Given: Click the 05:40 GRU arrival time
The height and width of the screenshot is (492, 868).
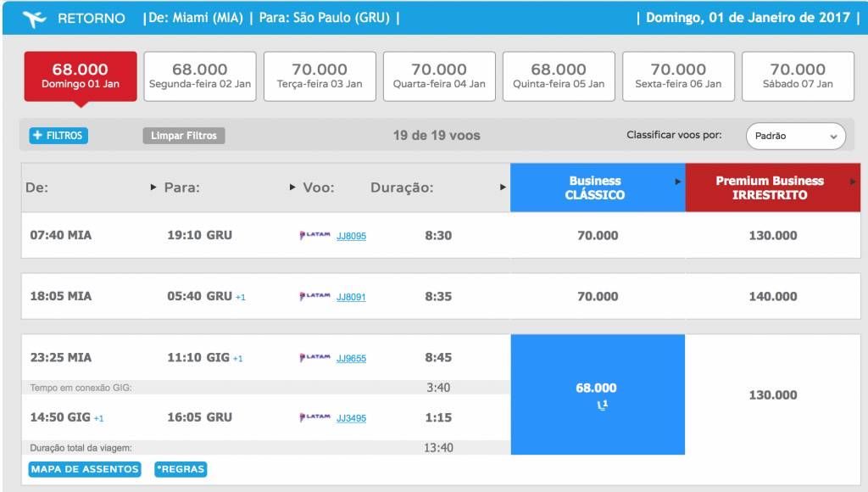Looking at the screenshot, I should (x=200, y=296).
